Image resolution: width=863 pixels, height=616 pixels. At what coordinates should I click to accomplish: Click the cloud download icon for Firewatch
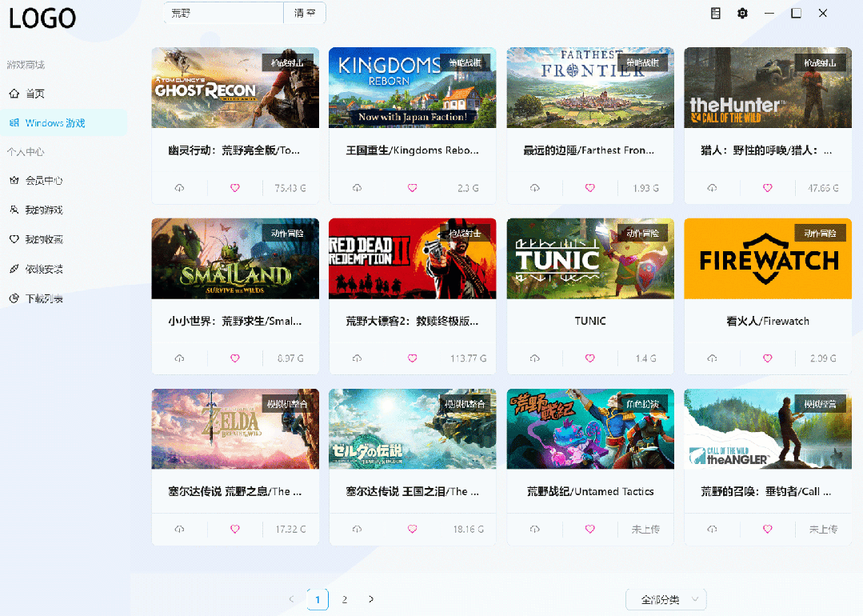712,358
